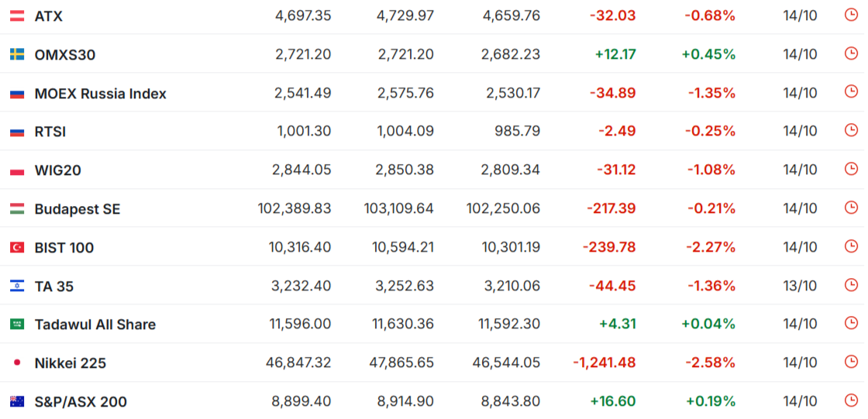
Task: Click the Swedish flag beside OMXS30
Action: tap(17, 54)
